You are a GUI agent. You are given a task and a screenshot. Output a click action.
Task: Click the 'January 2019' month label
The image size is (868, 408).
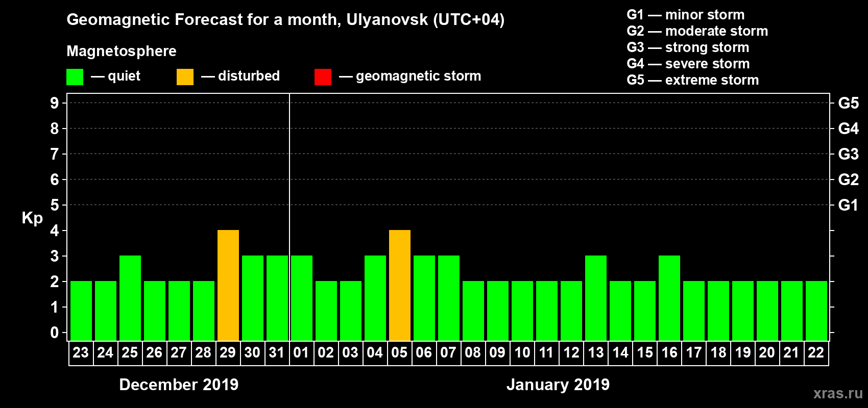tap(558, 385)
